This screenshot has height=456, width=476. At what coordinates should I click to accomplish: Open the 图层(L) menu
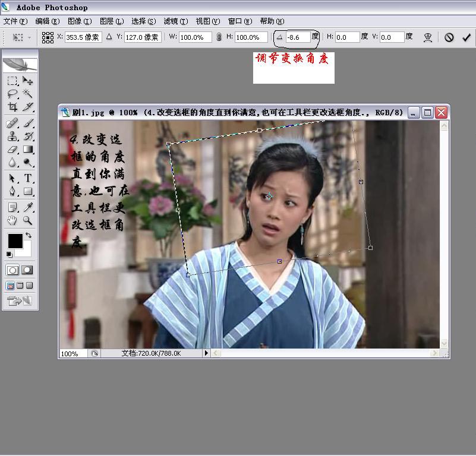pyautogui.click(x=112, y=21)
